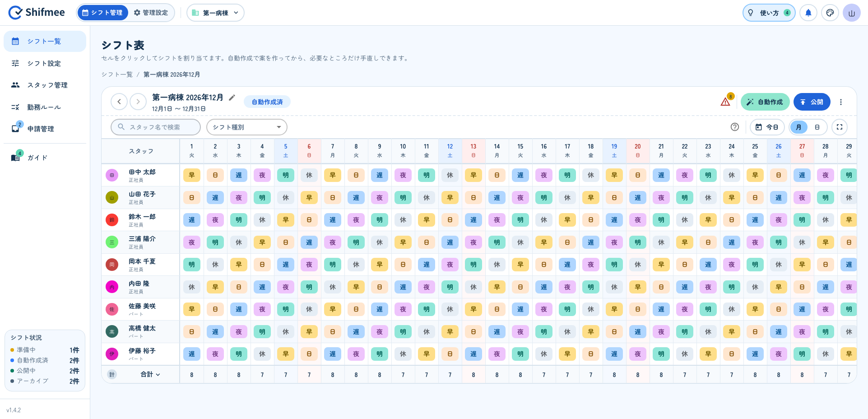Viewport: 868px width, 419px height.
Task: Open ガイド in sidebar
Action: (45, 158)
